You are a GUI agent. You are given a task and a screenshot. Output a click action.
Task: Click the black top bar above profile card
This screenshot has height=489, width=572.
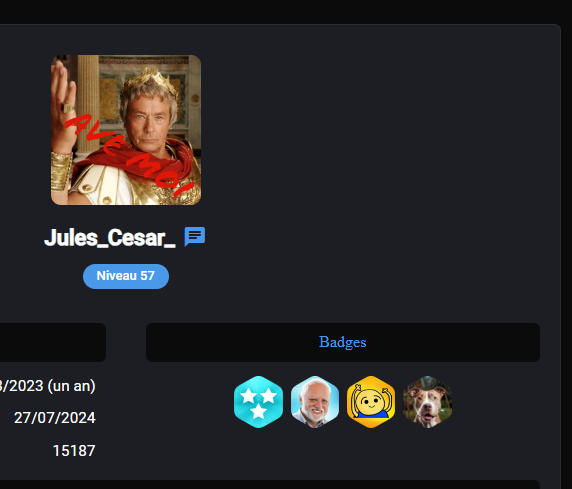286,12
